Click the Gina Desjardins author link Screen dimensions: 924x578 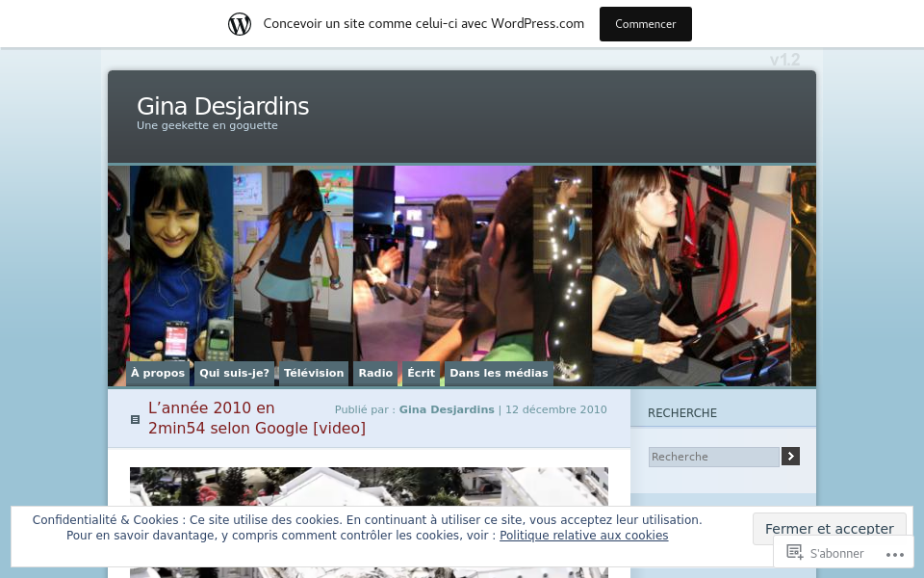tap(447, 409)
